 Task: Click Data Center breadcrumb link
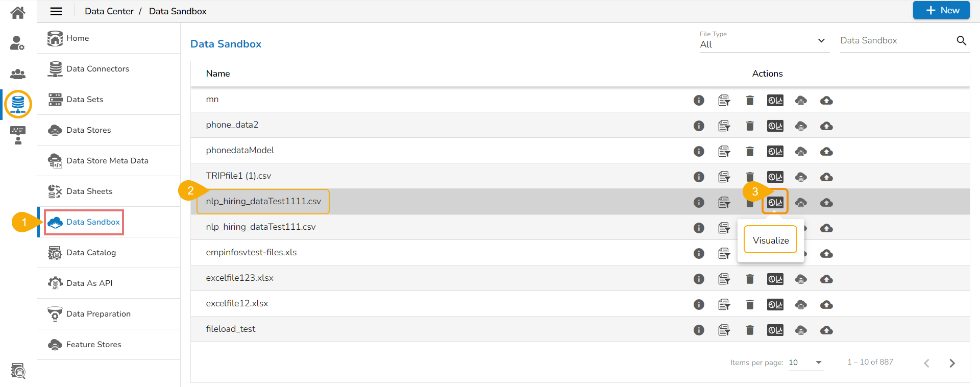[x=109, y=11]
